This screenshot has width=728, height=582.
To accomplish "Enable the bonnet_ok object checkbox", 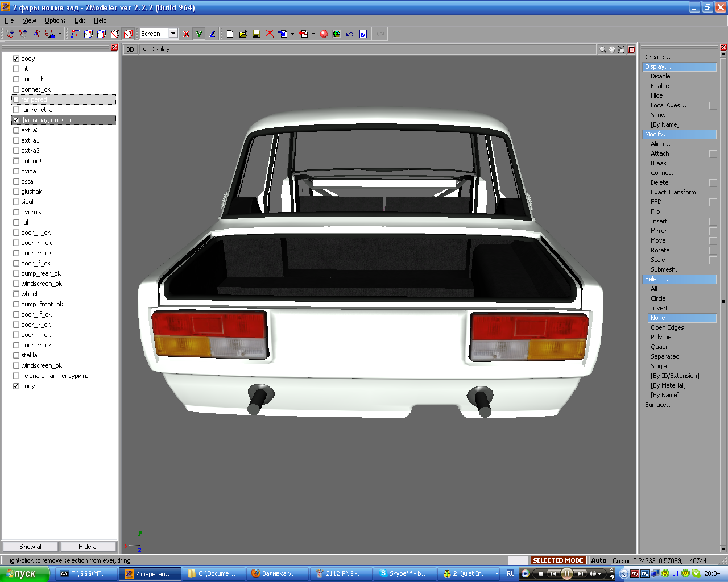I will (16, 89).
